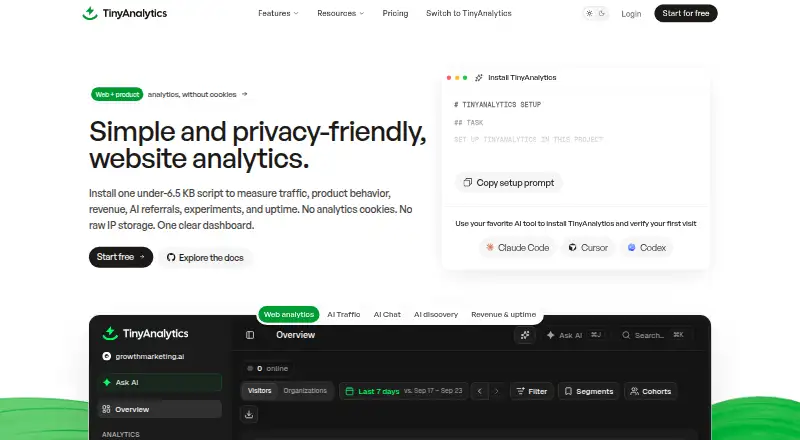Image resolution: width=800 pixels, height=440 pixels.
Task: Open the Features dropdown menu
Action: coord(278,13)
